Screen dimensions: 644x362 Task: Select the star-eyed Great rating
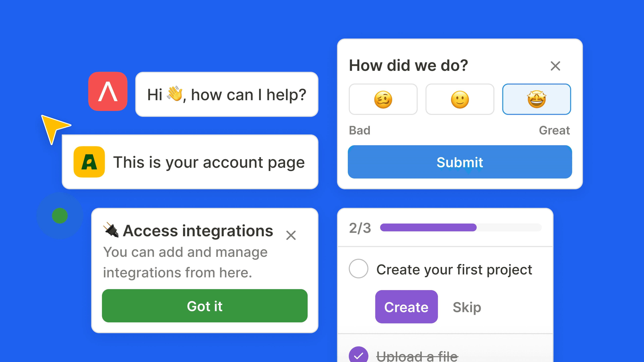point(536,99)
